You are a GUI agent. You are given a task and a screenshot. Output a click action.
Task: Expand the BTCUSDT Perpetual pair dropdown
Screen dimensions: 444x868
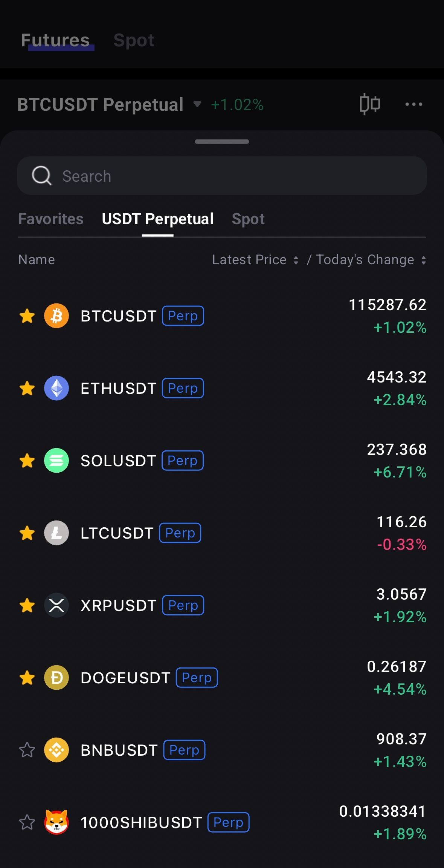tap(197, 104)
